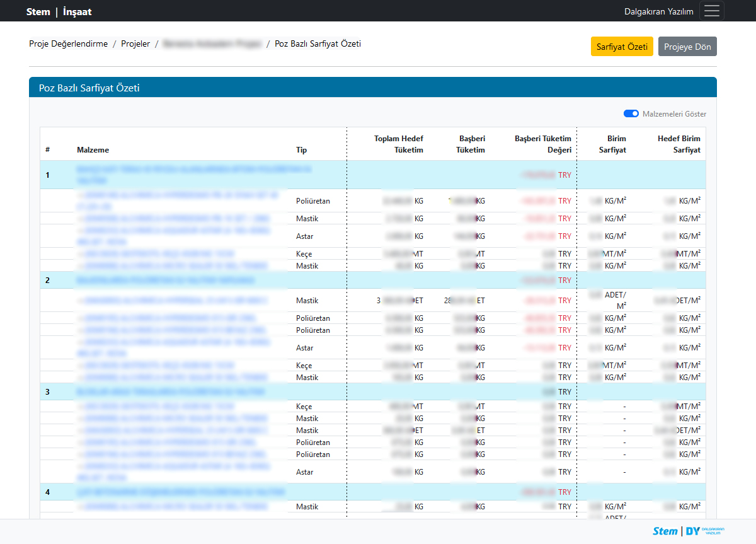
Task: Open the title link of group row 4
Action: pyautogui.click(x=181, y=492)
